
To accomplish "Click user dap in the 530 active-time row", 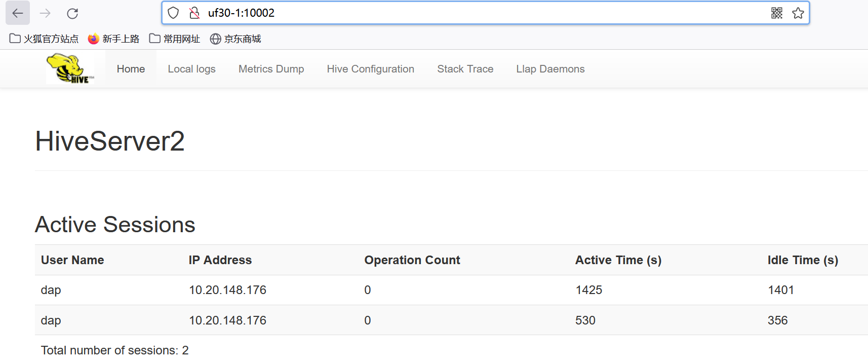I will tap(51, 320).
